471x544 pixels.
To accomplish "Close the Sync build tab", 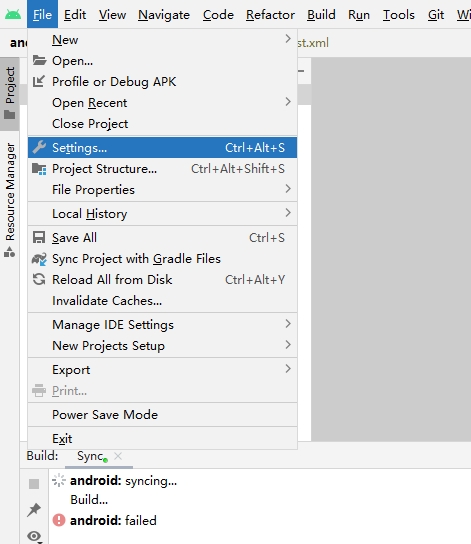I will pos(118,456).
